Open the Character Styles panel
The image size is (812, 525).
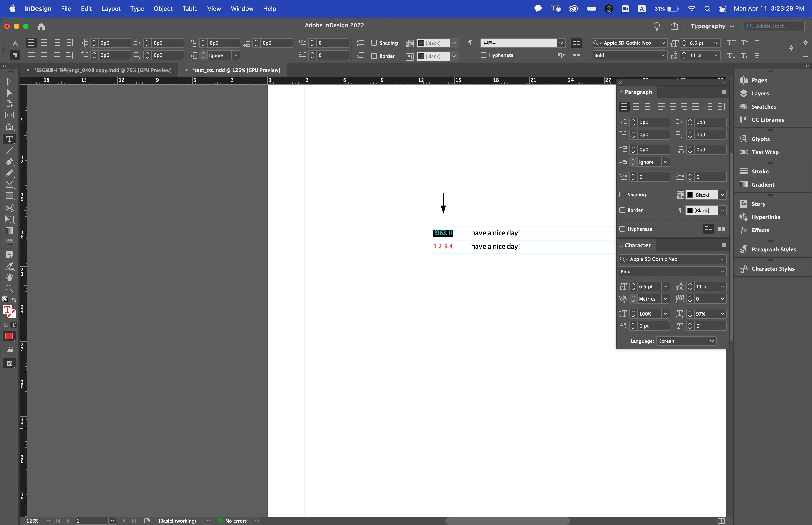pyautogui.click(x=773, y=269)
